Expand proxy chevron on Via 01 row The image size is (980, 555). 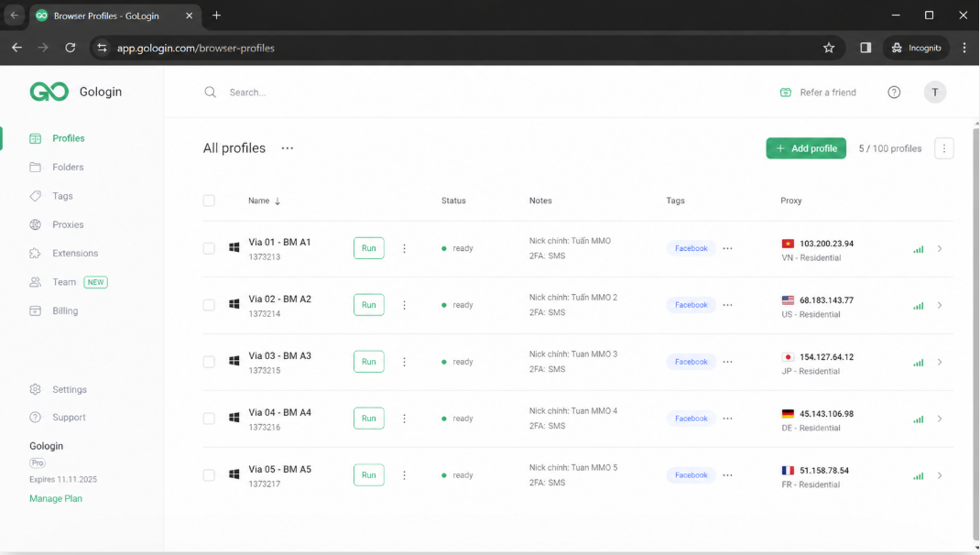(x=940, y=249)
